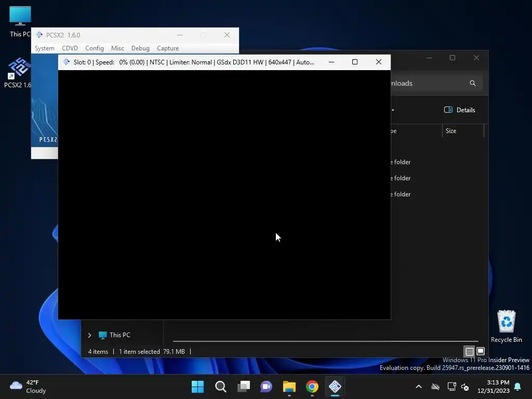Click the PCSX2 taskbar icon

point(335,387)
